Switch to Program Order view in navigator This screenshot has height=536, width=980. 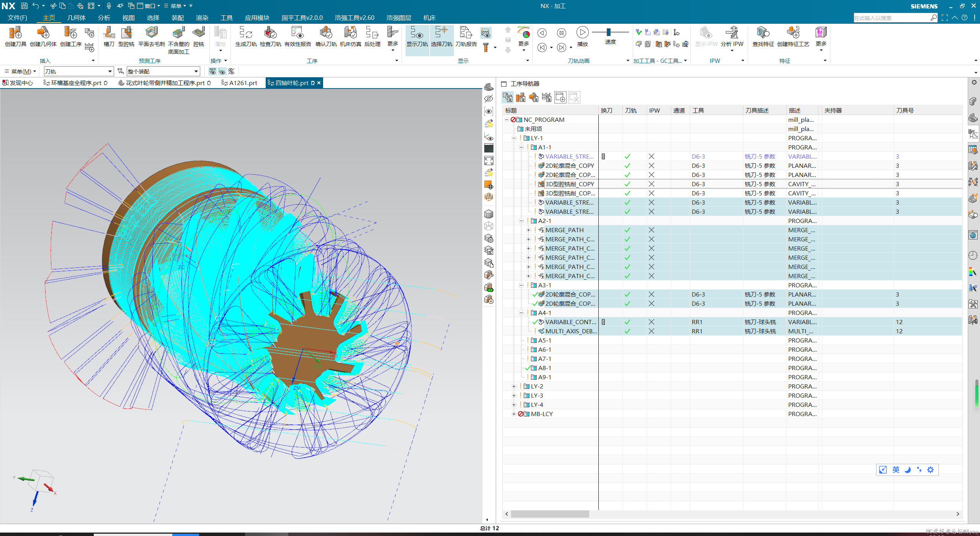[x=508, y=98]
